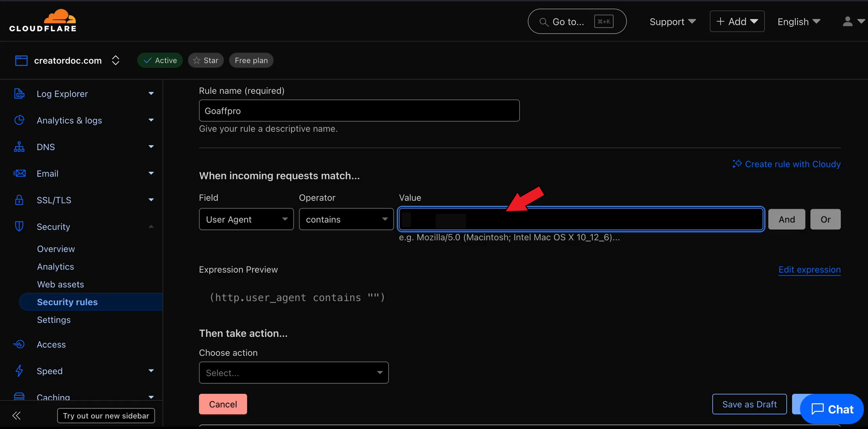
Task: Click the red Cancel button
Action: (x=223, y=404)
